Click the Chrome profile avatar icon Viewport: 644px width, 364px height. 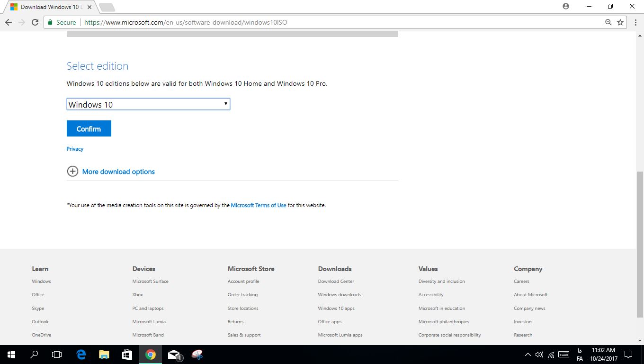566,7
